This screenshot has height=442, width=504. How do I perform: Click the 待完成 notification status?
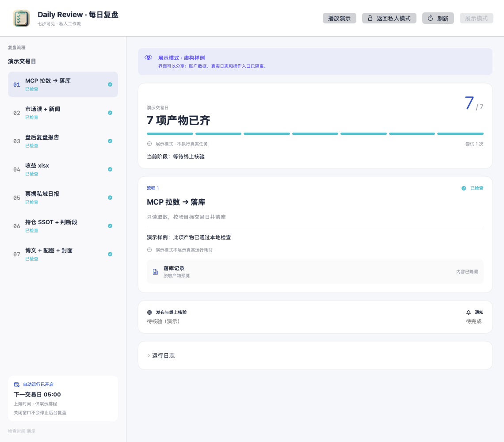tap(474, 321)
